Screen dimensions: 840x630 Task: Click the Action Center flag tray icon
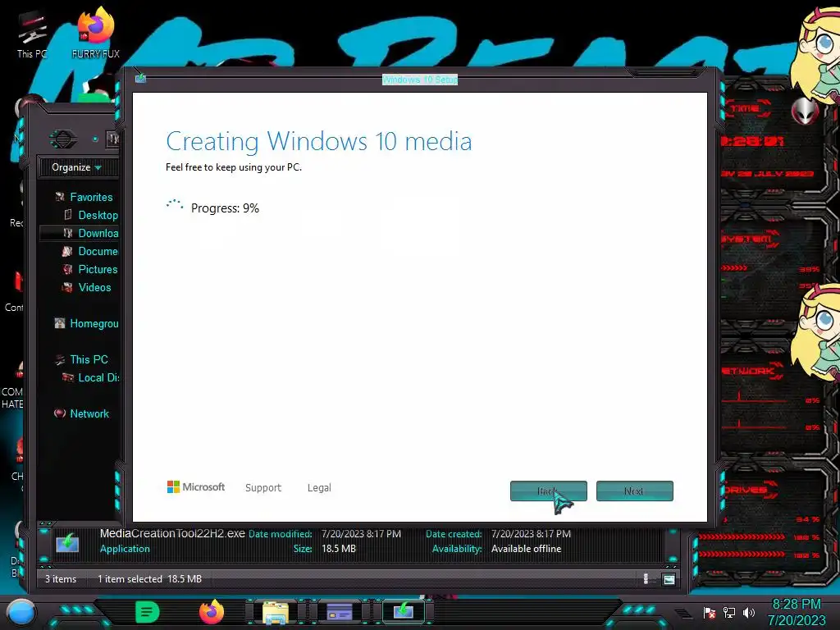pyautogui.click(x=710, y=613)
